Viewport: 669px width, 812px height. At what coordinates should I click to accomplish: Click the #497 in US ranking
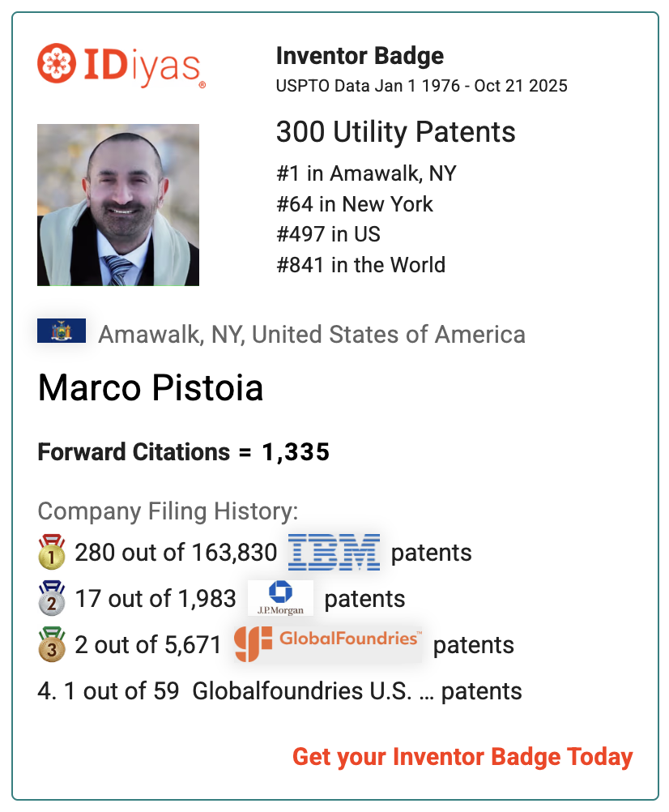[x=328, y=234]
